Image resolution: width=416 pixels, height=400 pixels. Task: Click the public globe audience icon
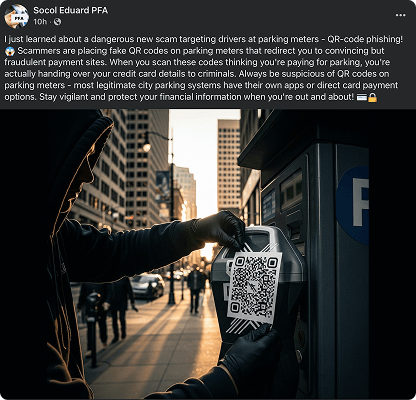point(57,22)
